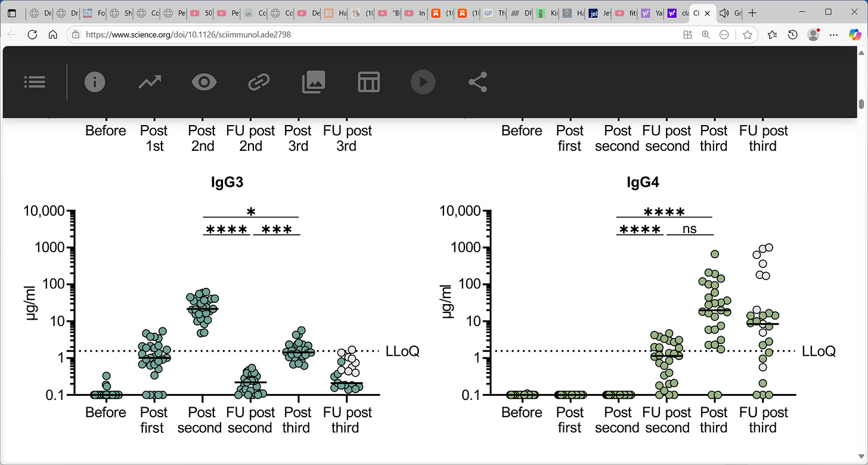Click the eye view options icon
The height and width of the screenshot is (465, 868).
[204, 82]
